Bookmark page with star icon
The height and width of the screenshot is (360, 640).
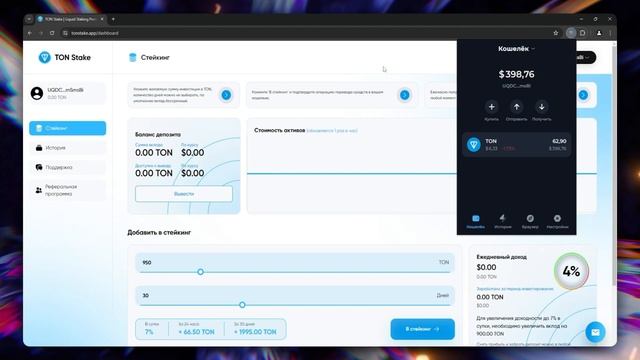[x=556, y=33]
